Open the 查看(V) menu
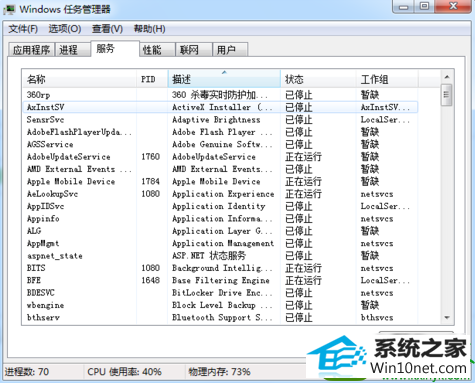Screen dimensions: 475x383 pos(107,29)
